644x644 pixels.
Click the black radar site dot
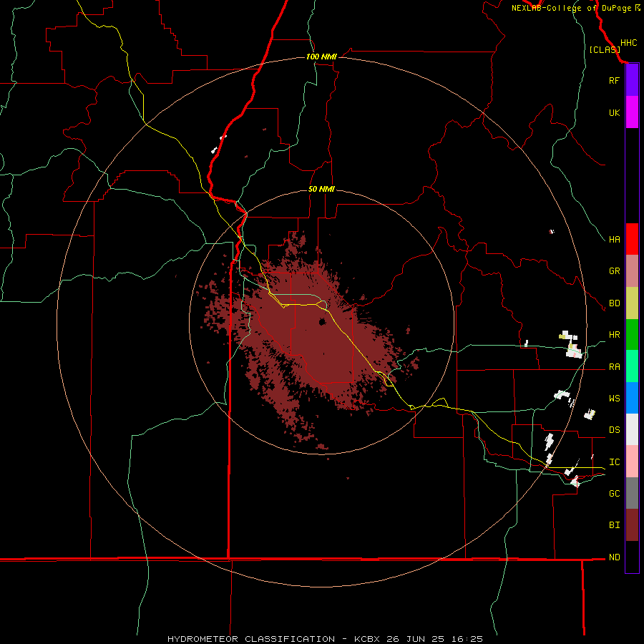323,321
